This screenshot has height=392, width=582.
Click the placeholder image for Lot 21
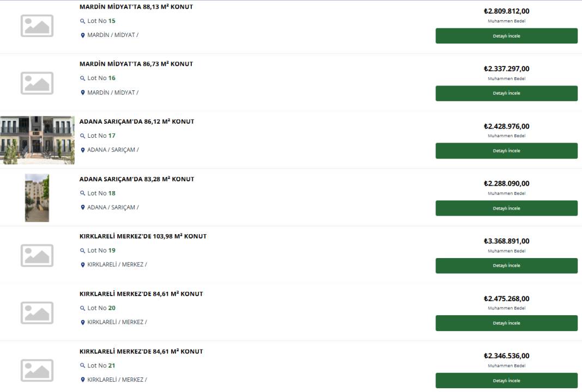(37, 370)
